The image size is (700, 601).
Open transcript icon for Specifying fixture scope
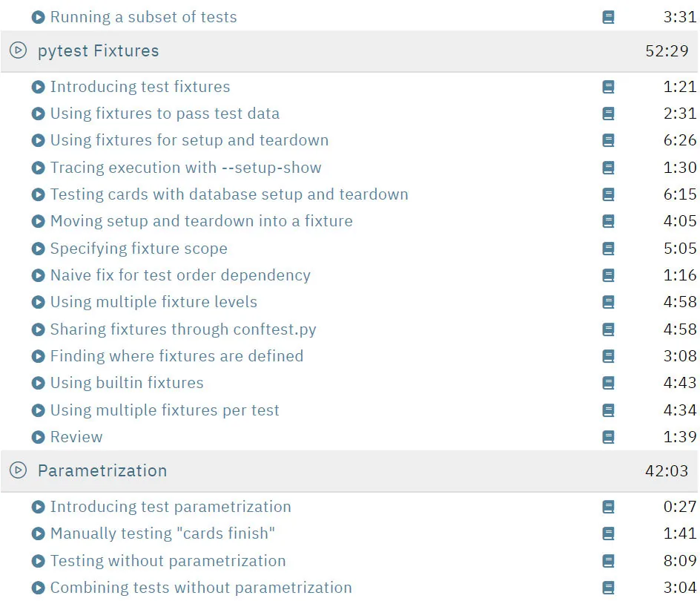[x=608, y=249]
